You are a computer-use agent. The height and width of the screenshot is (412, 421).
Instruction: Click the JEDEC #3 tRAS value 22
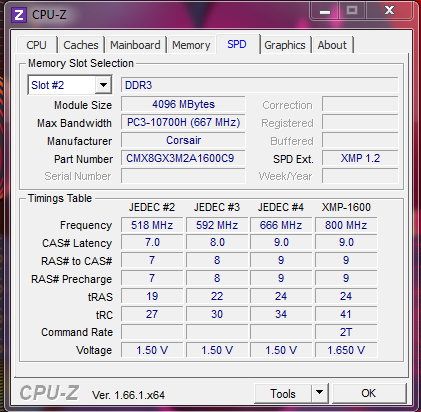(217, 296)
